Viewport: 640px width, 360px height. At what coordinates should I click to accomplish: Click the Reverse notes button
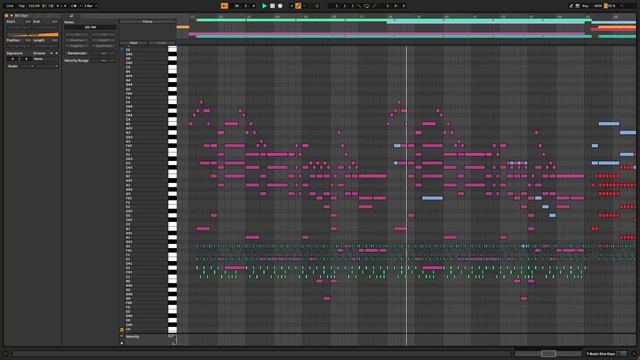click(x=77, y=40)
